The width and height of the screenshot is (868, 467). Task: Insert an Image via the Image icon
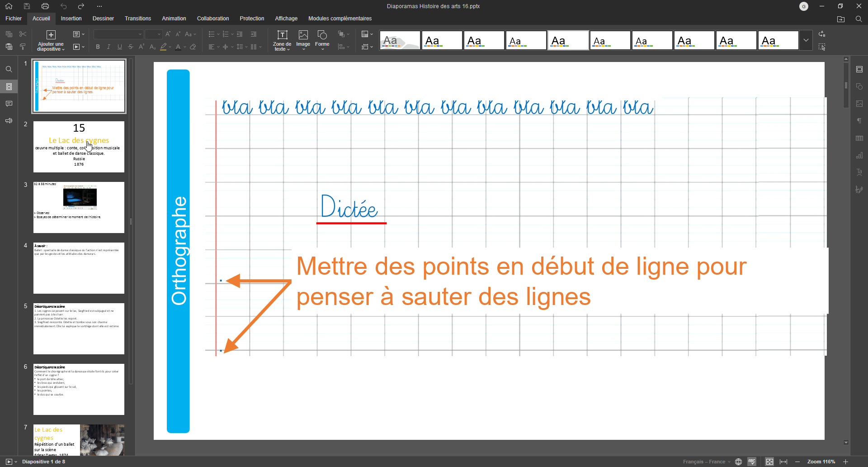point(303,39)
